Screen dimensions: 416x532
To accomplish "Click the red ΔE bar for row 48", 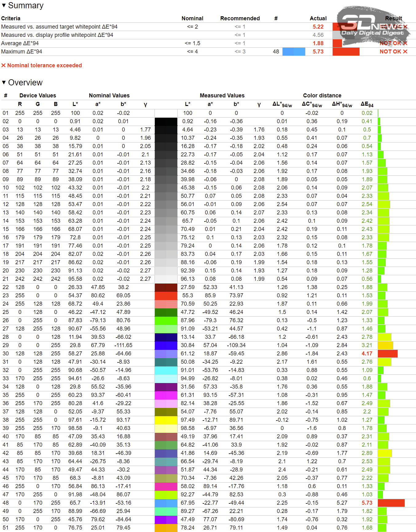I will [x=391, y=503].
